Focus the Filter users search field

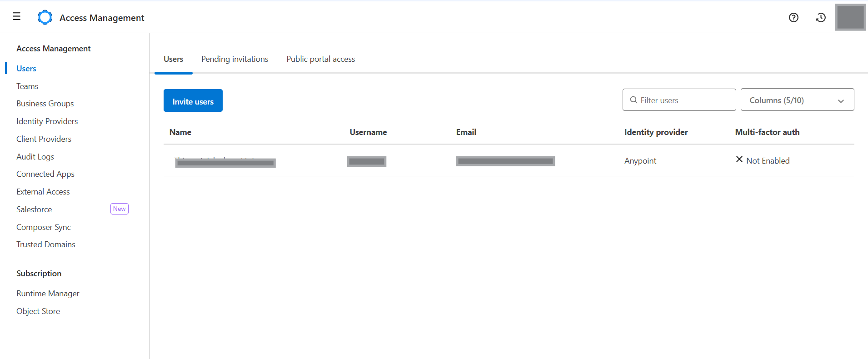click(x=679, y=100)
